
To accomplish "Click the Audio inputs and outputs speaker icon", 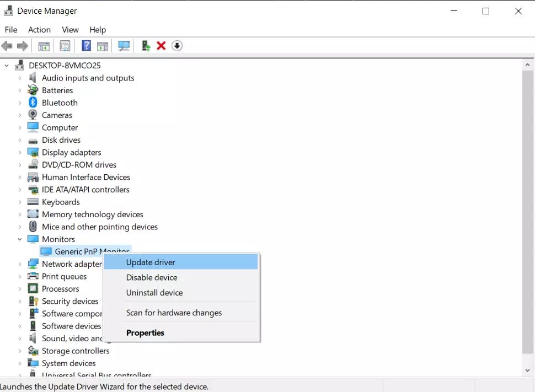I will 33,77.
